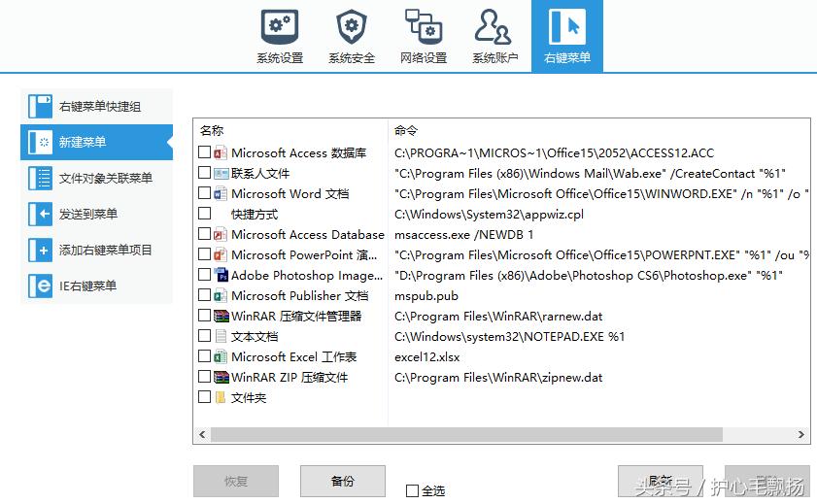Check the Microsoft PowerPoint checkbox
The width and height of the screenshot is (817, 504).
[205, 254]
